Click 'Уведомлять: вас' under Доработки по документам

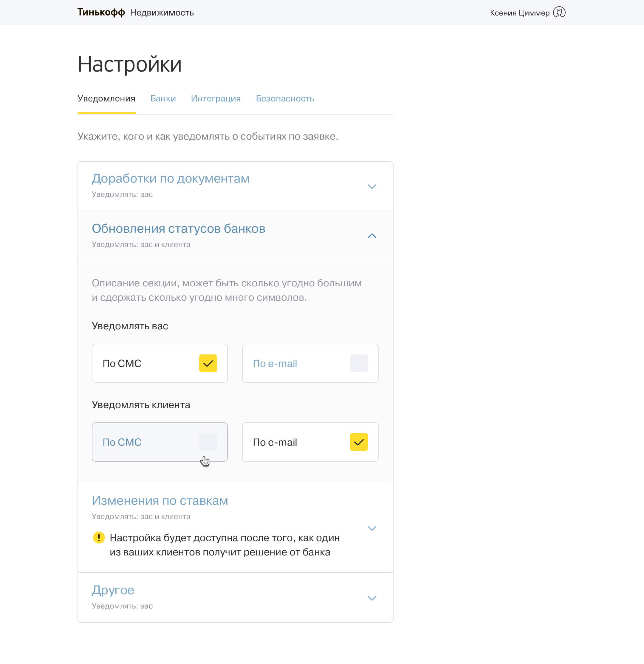pos(122,194)
